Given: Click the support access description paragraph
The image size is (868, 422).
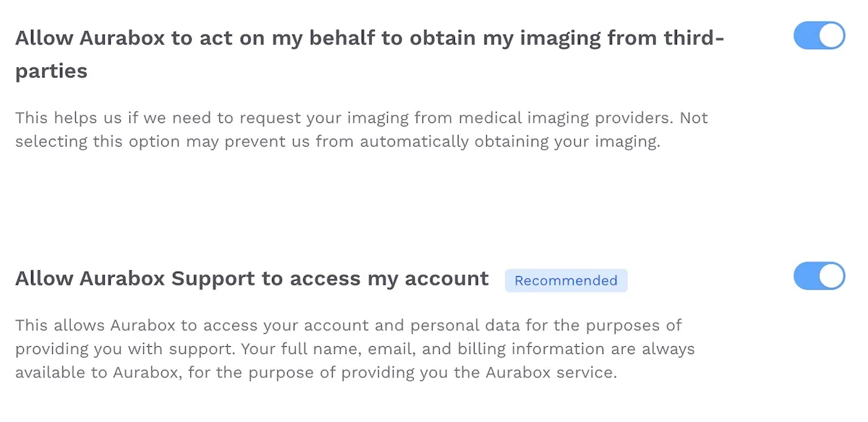Looking at the screenshot, I should click(354, 348).
